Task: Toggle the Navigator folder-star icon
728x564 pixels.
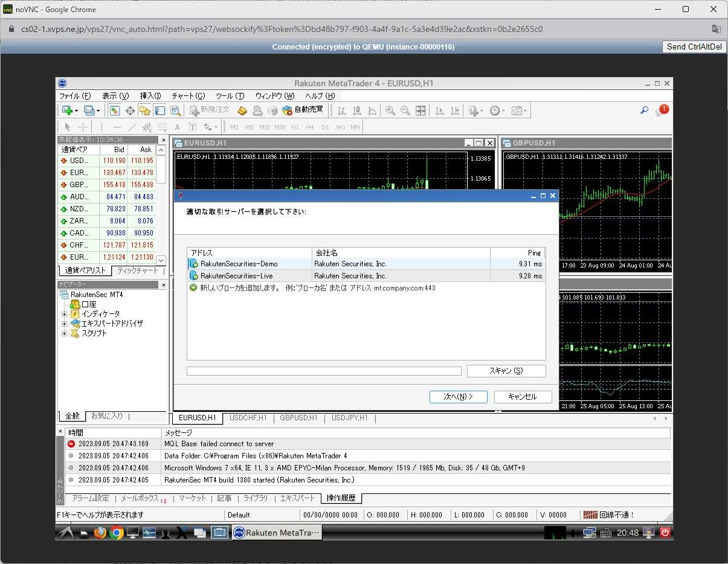Action: (x=144, y=111)
